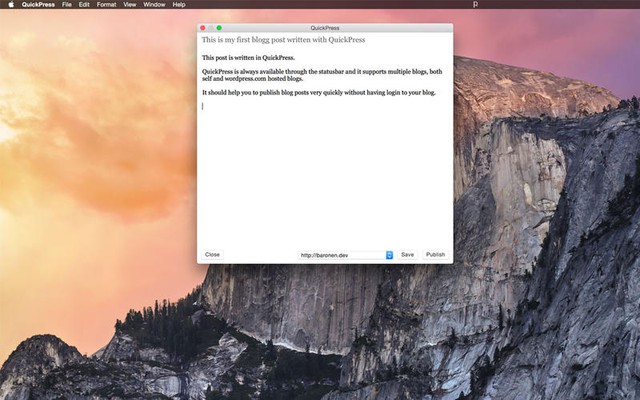Open the QuickPress application menu

(x=38, y=5)
